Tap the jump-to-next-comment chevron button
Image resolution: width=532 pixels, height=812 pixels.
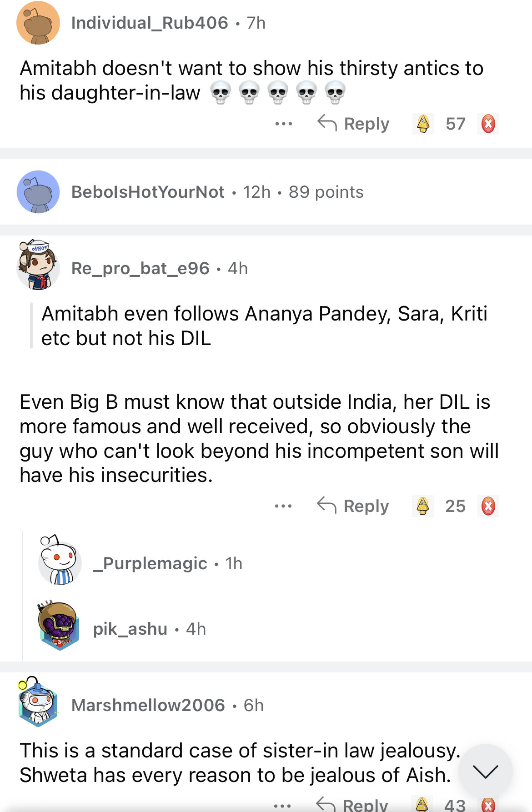click(485, 771)
